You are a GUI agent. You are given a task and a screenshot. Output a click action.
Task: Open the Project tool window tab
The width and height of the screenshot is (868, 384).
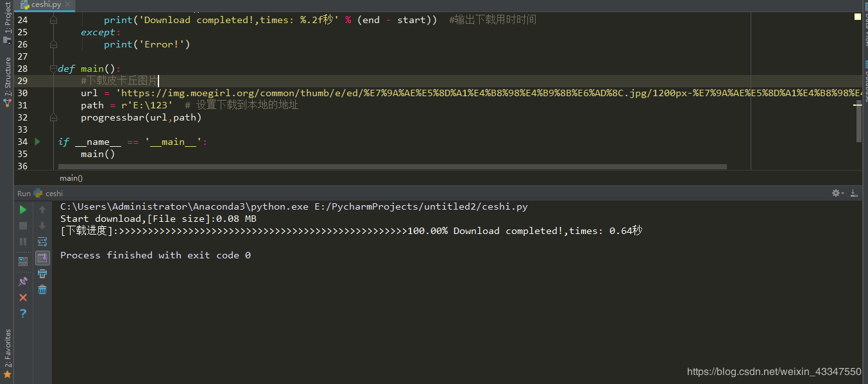(x=7, y=22)
